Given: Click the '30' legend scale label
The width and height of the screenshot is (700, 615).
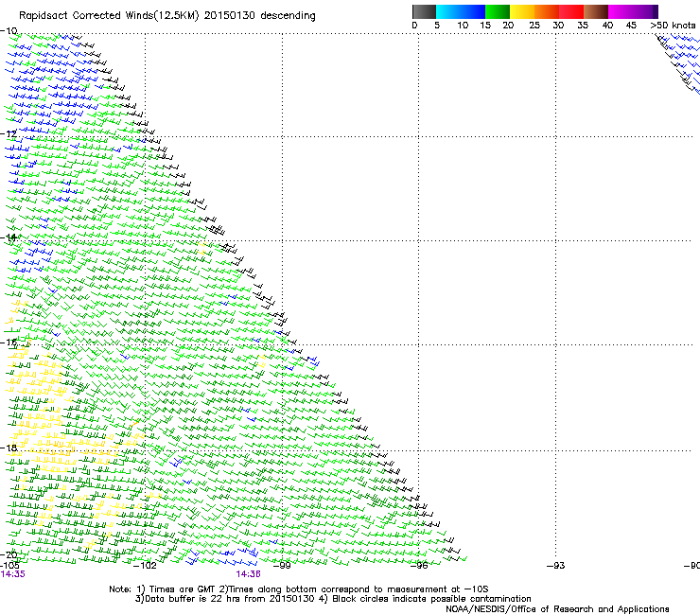Looking at the screenshot, I should click(558, 26).
